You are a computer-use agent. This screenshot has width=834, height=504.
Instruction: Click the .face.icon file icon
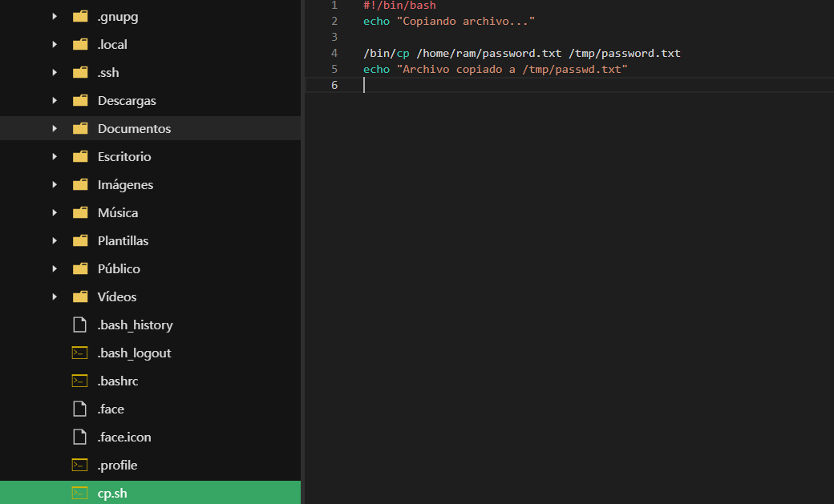79,437
